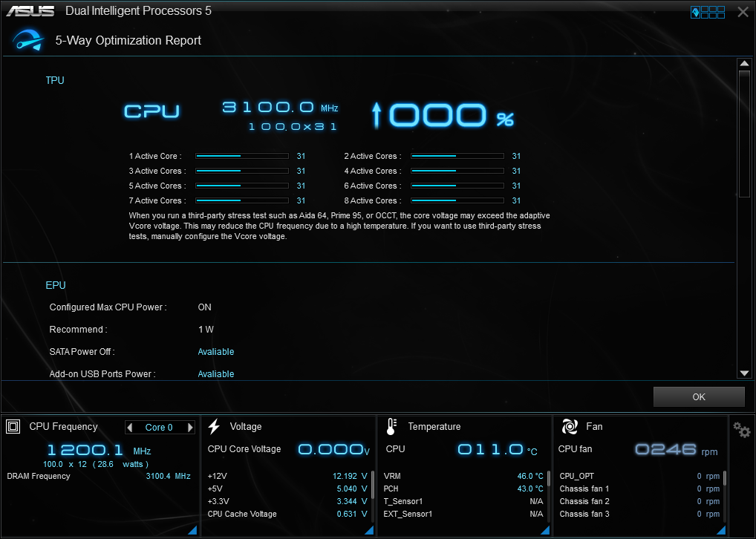This screenshot has width=756, height=539.
Task: Click the Chassis fan 1 row
Action: coord(639,489)
